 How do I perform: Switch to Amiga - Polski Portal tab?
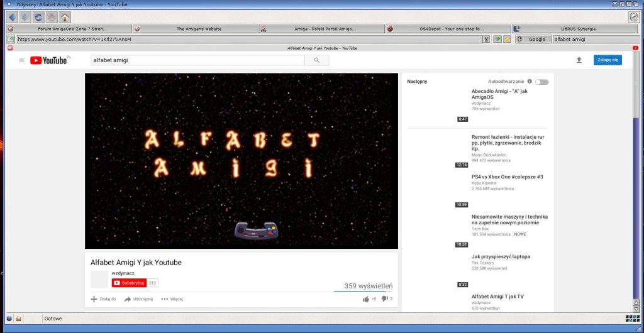[323, 29]
